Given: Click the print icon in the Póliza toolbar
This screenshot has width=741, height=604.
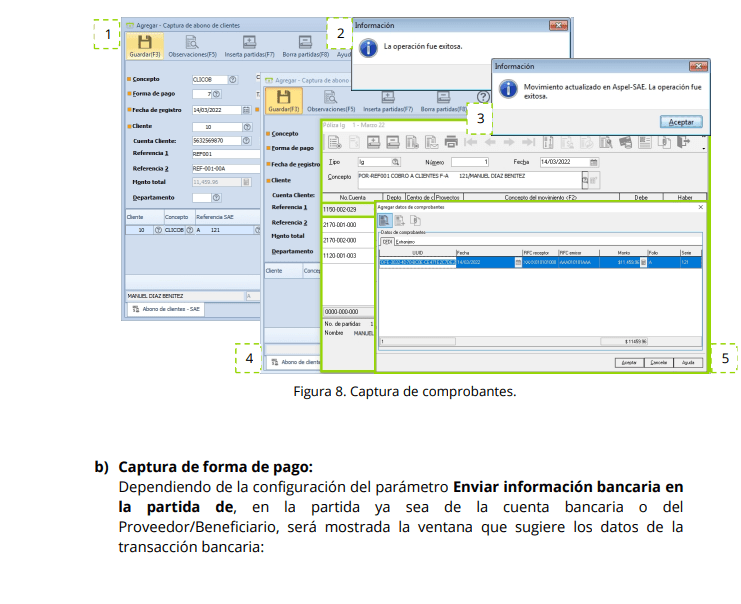Looking at the screenshot, I should coord(451,142).
